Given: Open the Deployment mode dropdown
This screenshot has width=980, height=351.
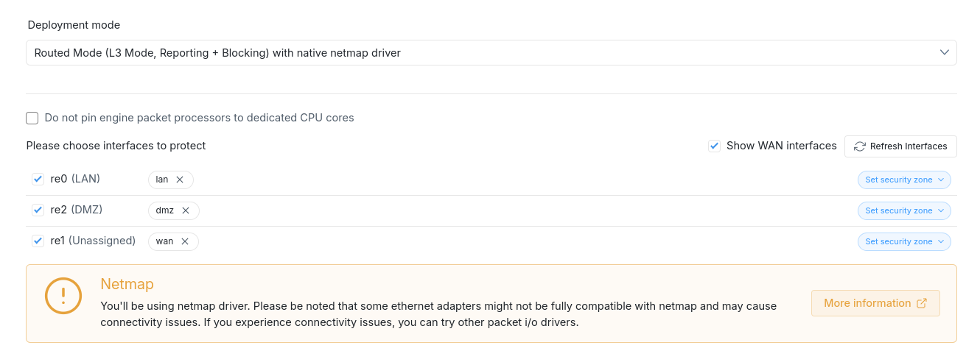Looking at the screenshot, I should click(491, 53).
